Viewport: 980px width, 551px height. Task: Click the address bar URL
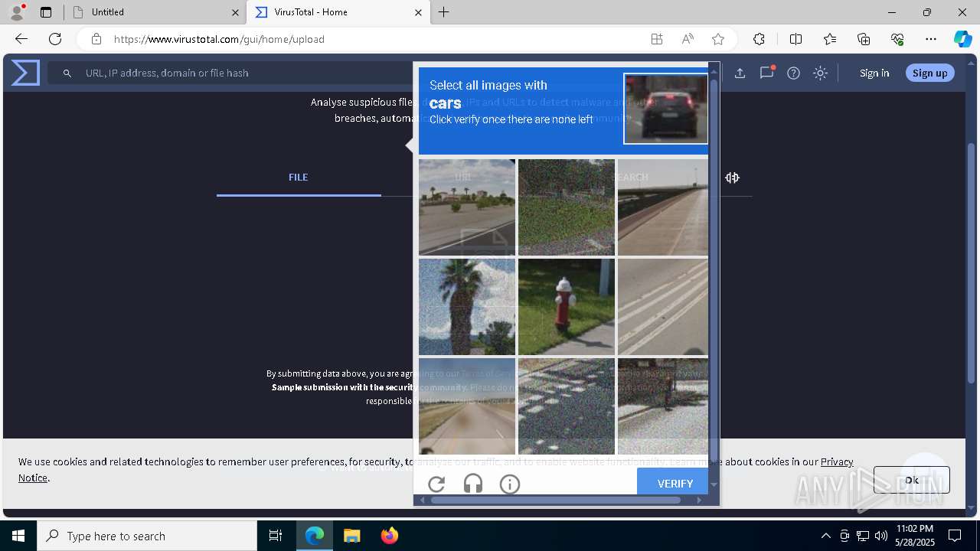[219, 39]
